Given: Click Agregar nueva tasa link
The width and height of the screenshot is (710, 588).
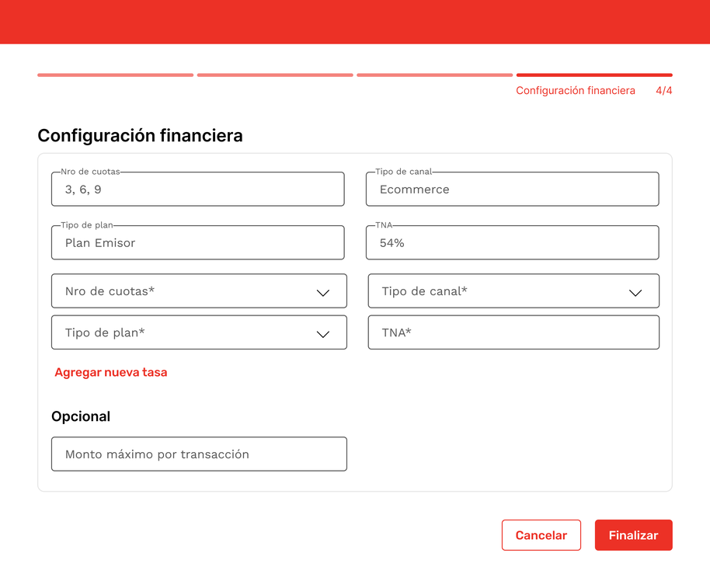Looking at the screenshot, I should (x=111, y=372).
